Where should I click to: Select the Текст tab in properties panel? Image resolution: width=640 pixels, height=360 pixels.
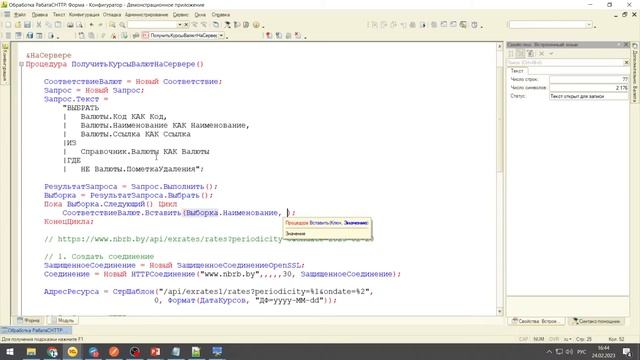(x=517, y=71)
